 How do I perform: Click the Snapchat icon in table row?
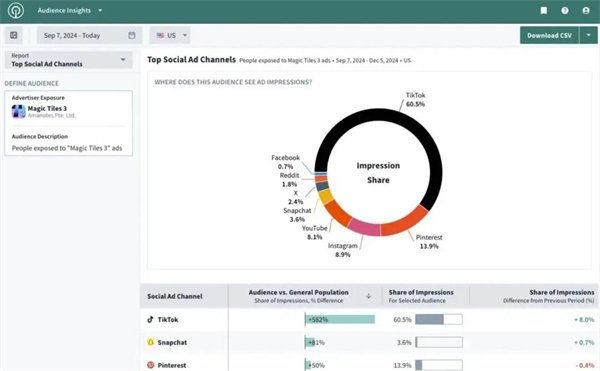[x=151, y=342]
